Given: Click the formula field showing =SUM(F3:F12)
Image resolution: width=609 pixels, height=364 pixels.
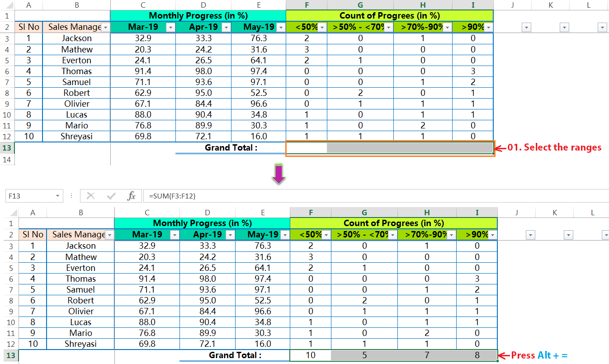Looking at the screenshot, I should point(375,196).
